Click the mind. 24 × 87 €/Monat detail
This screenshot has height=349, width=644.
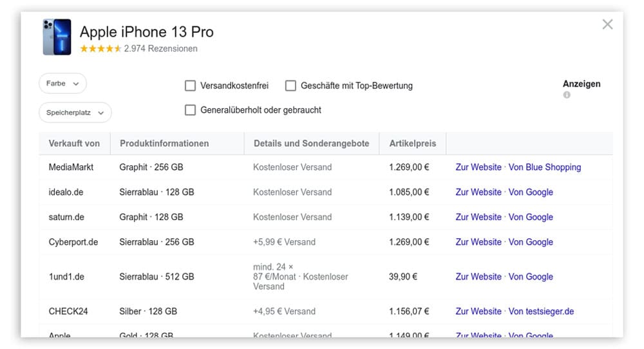[x=300, y=277]
